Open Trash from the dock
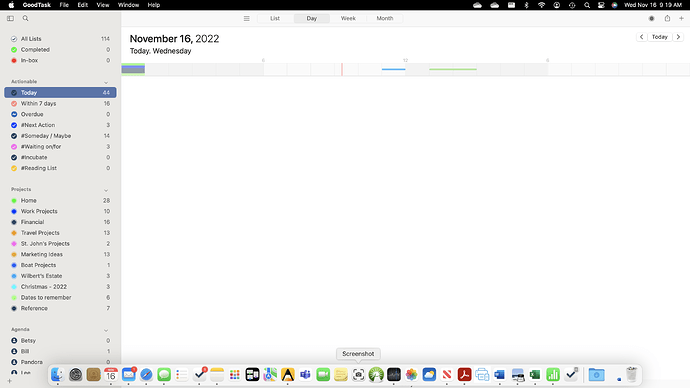This screenshot has width=690, height=388. [631, 375]
